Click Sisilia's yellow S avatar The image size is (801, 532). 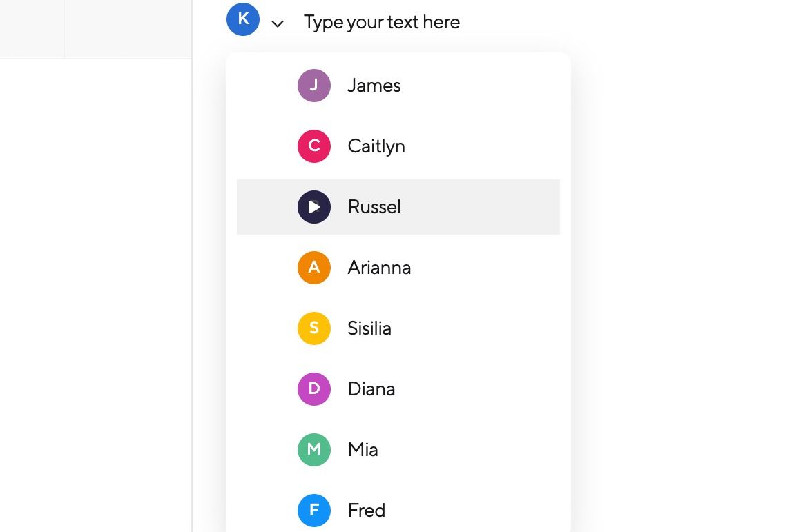[x=314, y=328]
